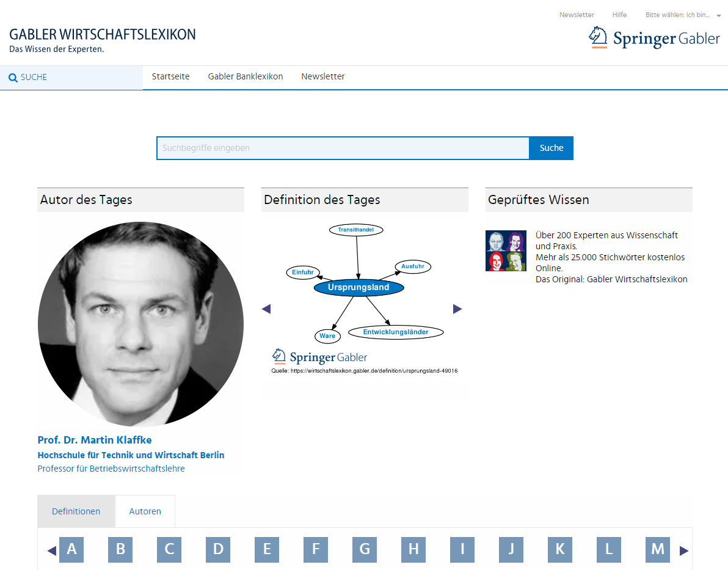Switch to the Autoren tab
Viewport: 728px width, 570px height.
(145, 511)
